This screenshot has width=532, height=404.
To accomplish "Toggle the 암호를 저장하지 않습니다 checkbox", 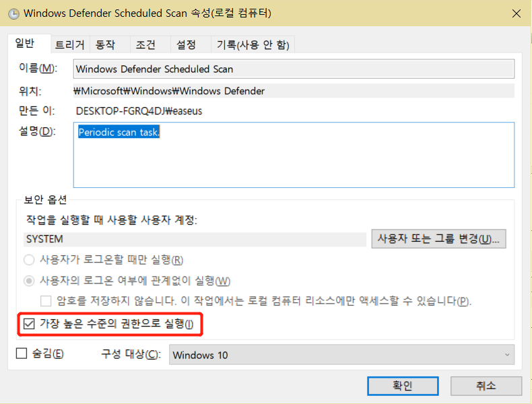I will point(46,301).
